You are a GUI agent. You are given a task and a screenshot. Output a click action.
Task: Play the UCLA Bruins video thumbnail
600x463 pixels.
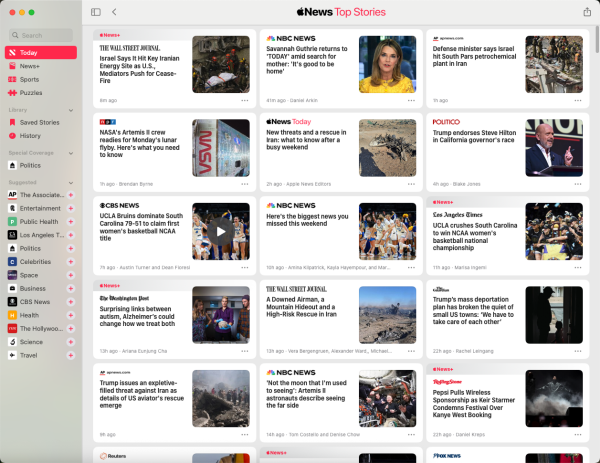coord(221,232)
